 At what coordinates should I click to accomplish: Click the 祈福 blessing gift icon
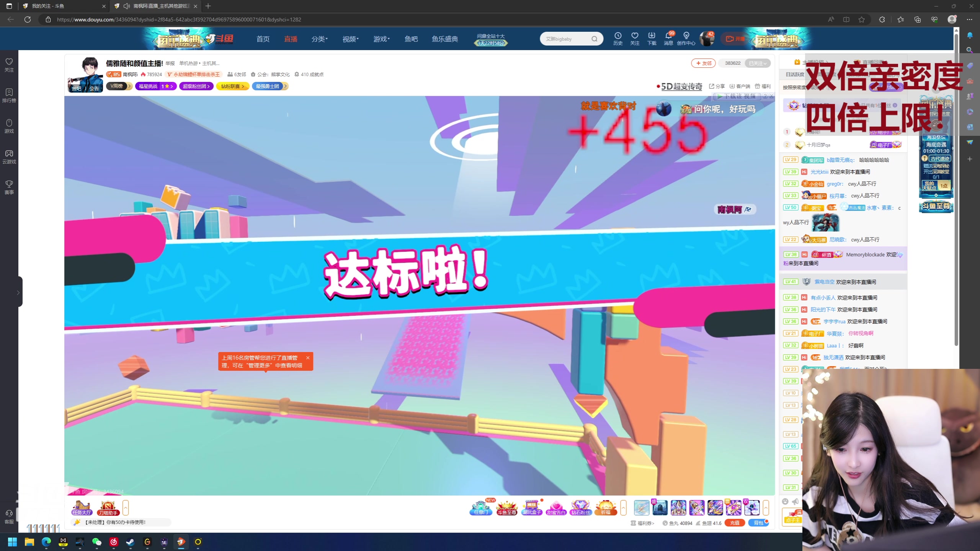tap(606, 508)
